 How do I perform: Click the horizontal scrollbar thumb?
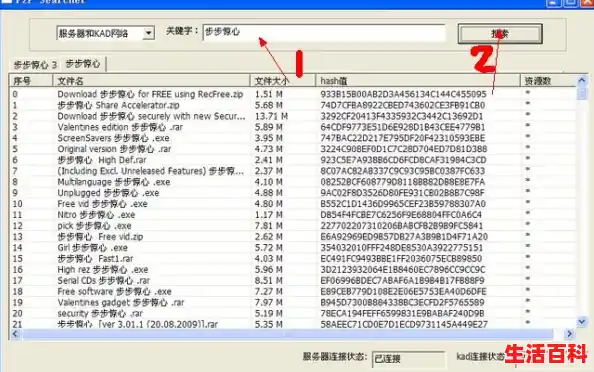click(x=288, y=334)
